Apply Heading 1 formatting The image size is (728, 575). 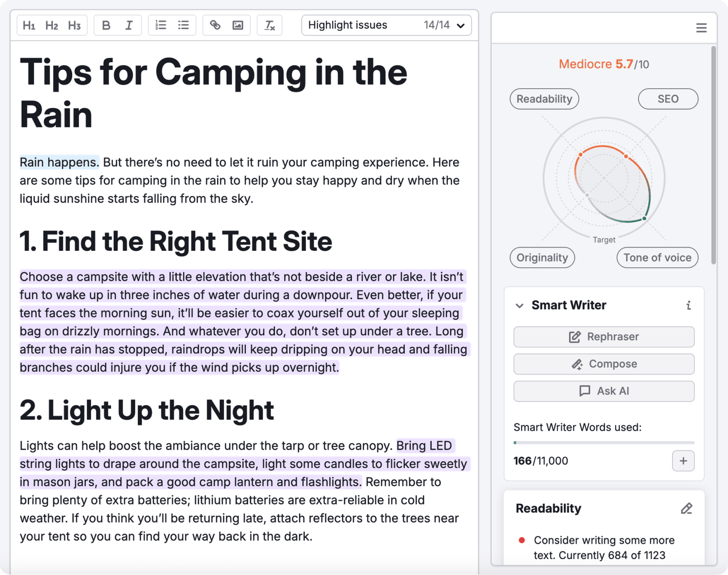coord(29,25)
